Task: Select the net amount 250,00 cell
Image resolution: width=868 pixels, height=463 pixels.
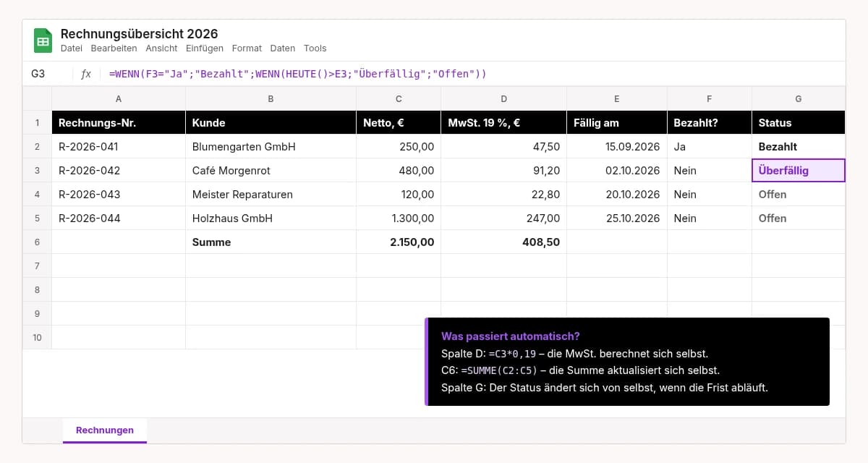Action: (399, 147)
